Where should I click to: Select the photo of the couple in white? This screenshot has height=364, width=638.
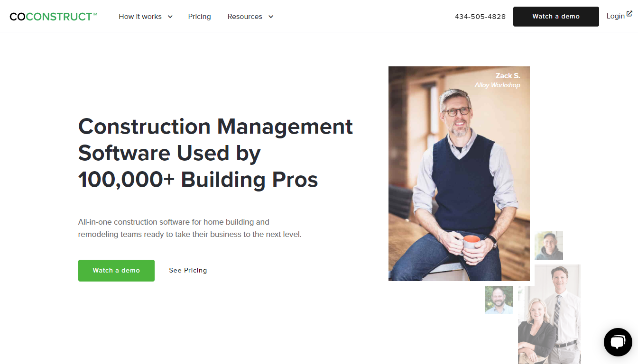pos(549,314)
